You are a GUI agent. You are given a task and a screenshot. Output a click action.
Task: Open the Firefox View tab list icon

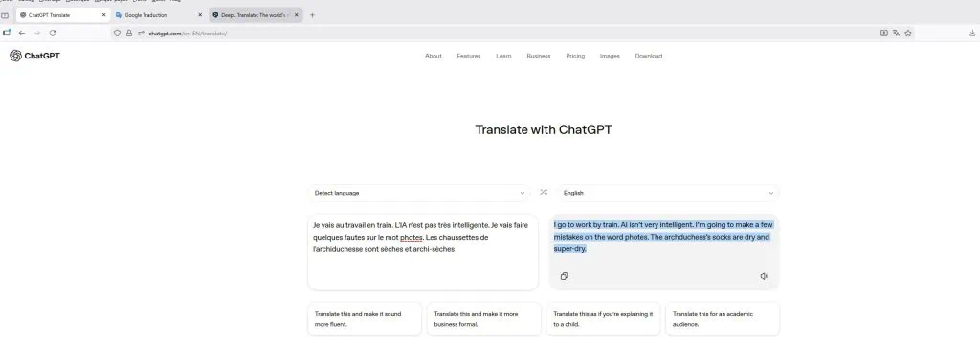coord(5,15)
